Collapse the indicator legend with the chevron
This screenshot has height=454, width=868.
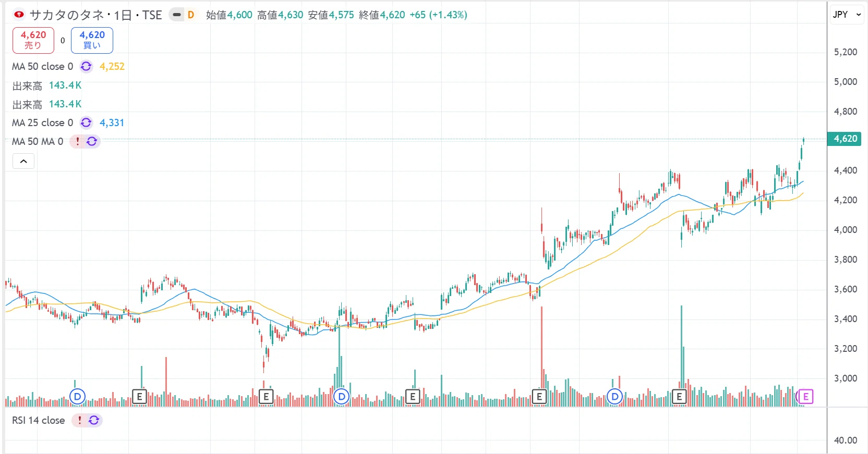23,161
